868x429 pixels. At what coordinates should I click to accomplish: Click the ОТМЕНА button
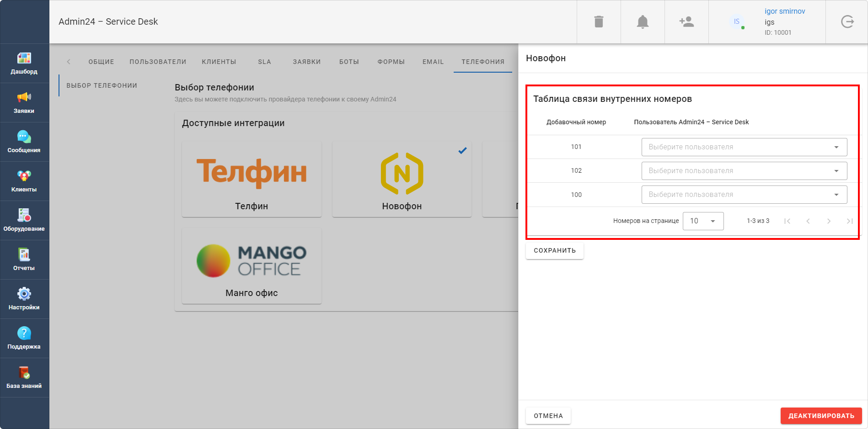pyautogui.click(x=548, y=416)
